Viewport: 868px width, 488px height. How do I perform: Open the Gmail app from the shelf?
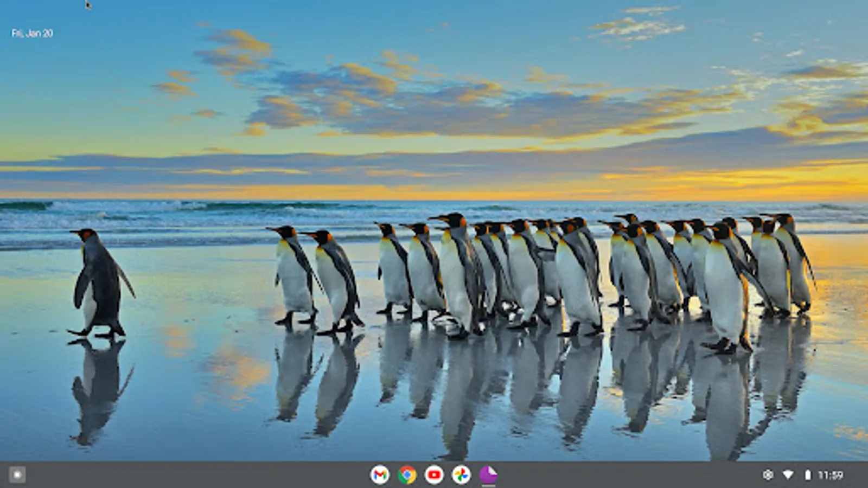tap(380, 475)
